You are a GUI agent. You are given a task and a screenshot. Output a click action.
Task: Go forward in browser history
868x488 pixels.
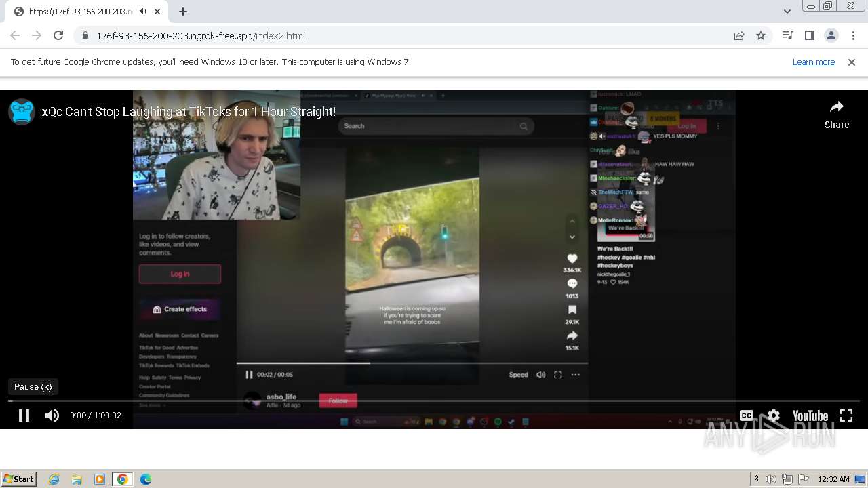click(x=37, y=35)
